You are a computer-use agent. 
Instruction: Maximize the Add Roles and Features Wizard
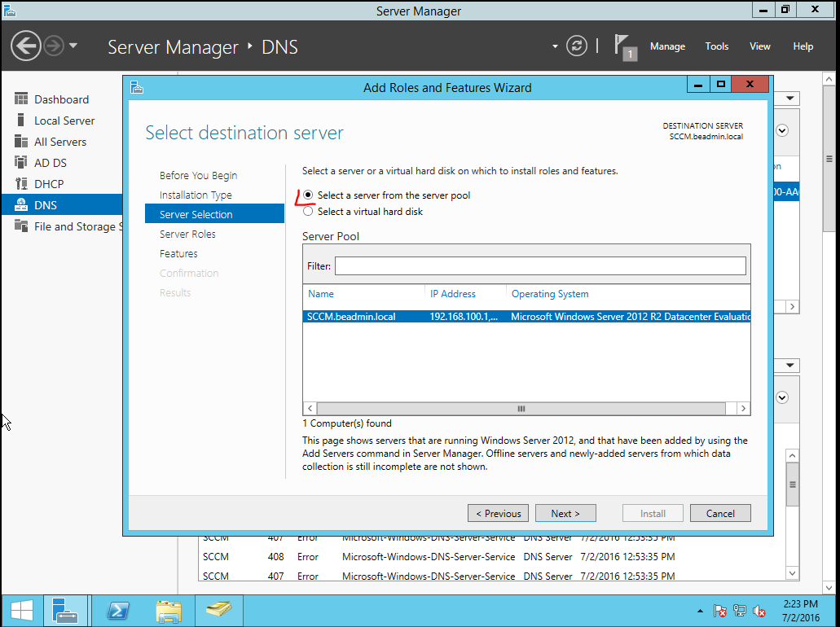pos(721,84)
